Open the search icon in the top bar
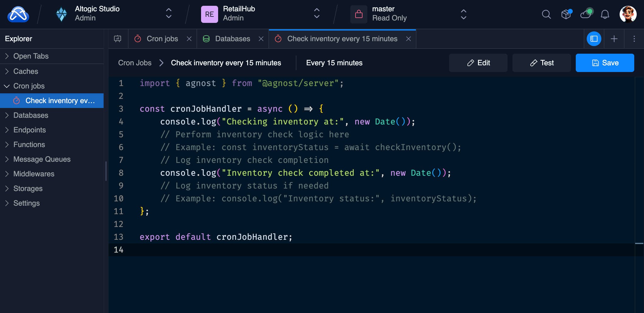This screenshot has height=313, width=644. tap(546, 14)
